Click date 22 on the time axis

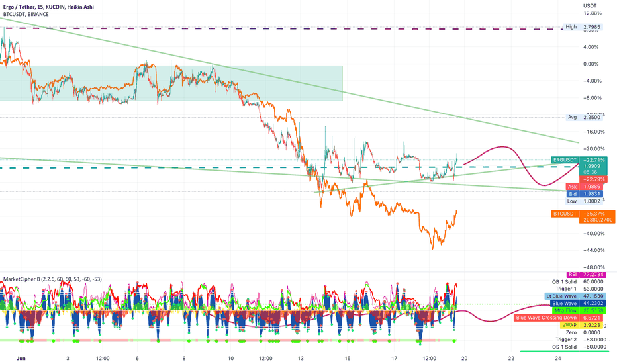[x=511, y=358]
